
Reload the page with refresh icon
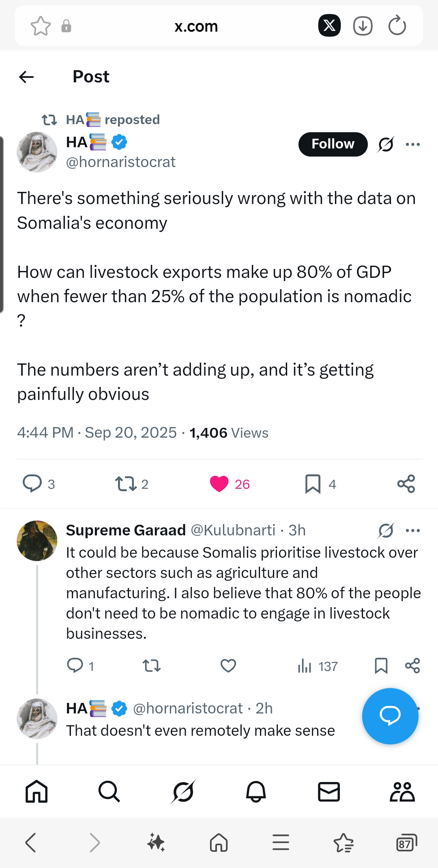click(x=397, y=26)
